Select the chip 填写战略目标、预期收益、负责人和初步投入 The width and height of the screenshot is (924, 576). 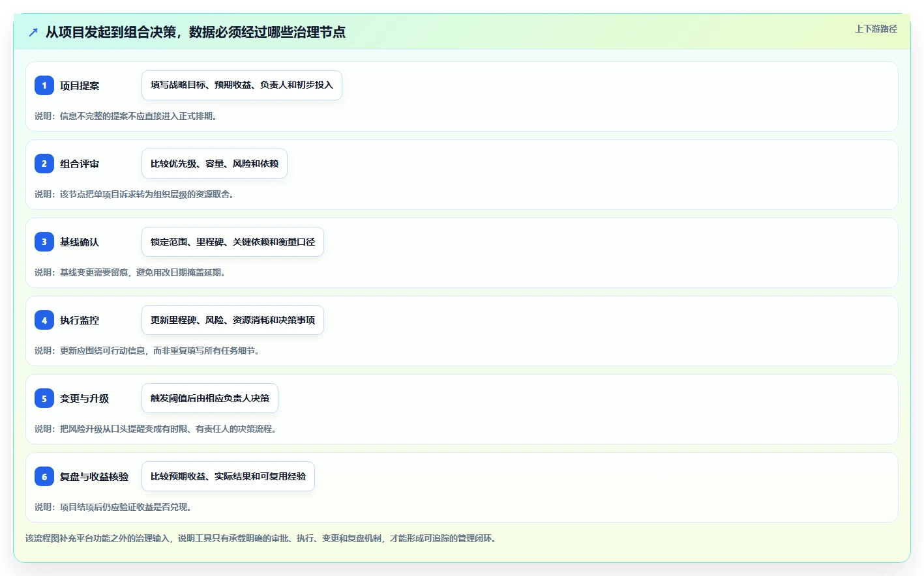(242, 85)
